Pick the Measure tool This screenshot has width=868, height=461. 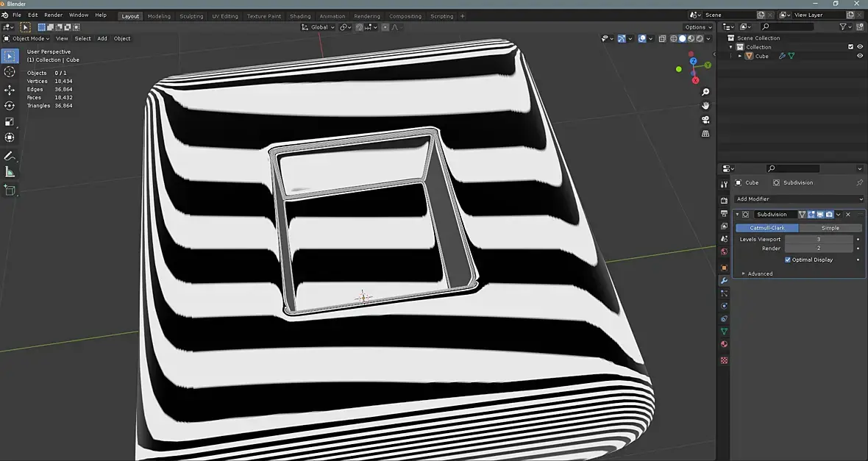click(x=10, y=172)
